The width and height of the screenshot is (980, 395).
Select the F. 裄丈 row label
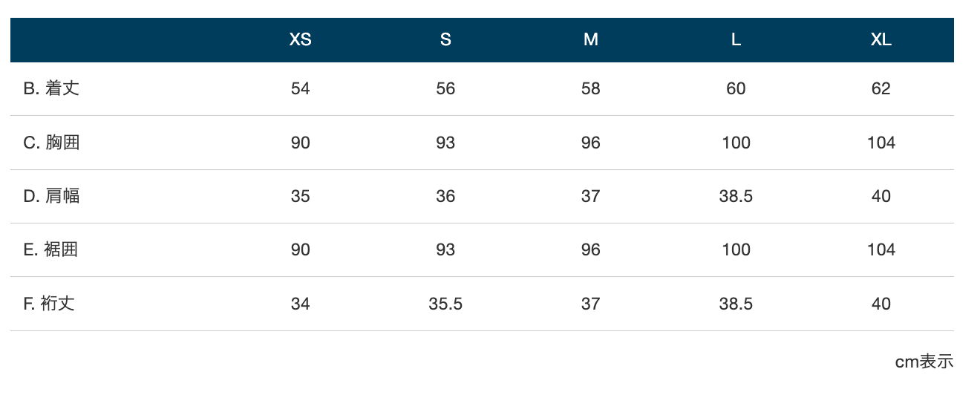49,304
